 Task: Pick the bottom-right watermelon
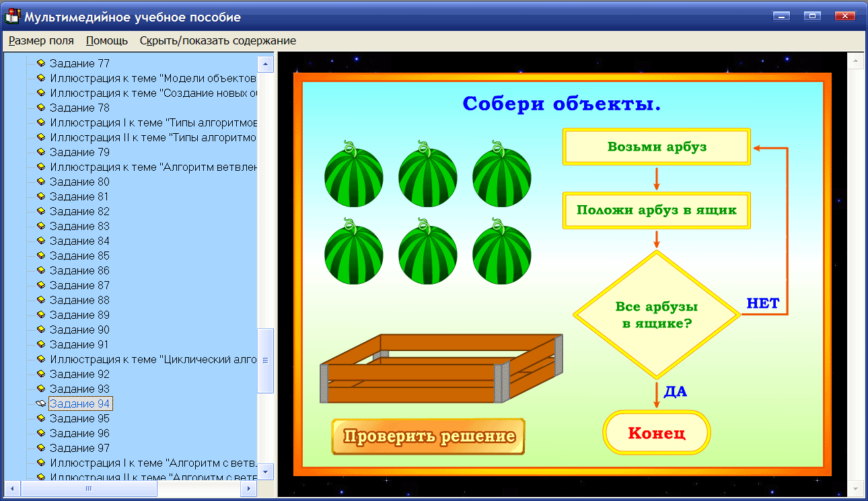[x=501, y=251]
